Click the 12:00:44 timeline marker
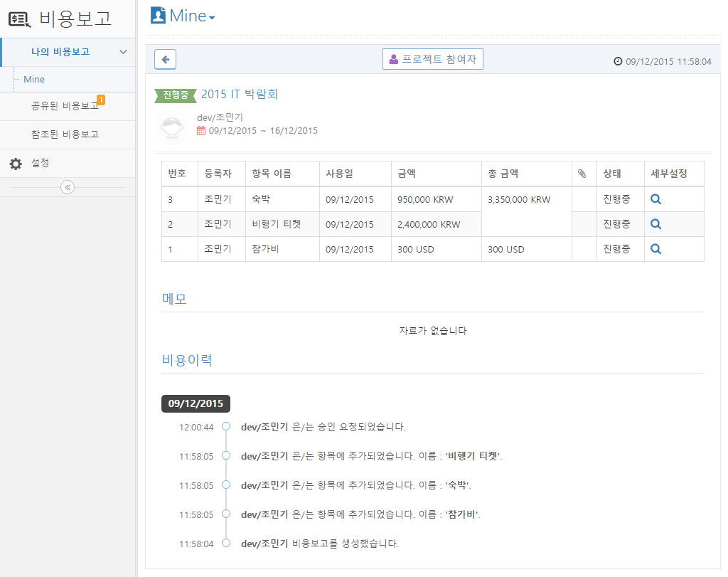728x577 pixels. 226,427
